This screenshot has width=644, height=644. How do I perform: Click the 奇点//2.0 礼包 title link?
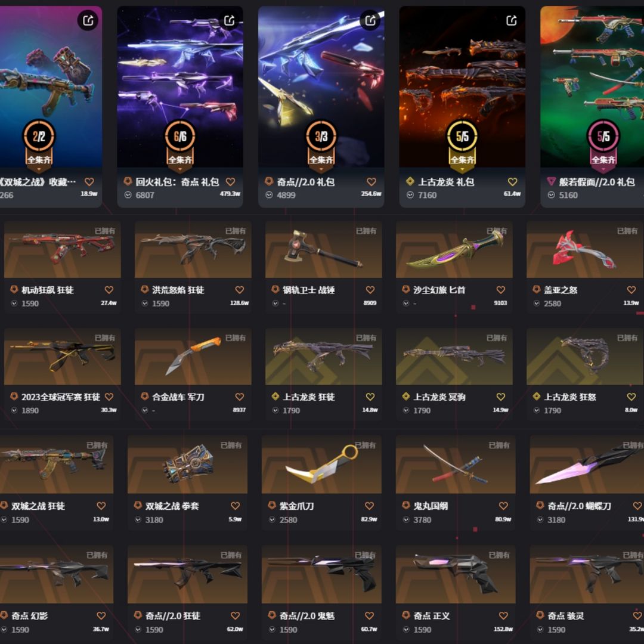pyautogui.click(x=305, y=182)
